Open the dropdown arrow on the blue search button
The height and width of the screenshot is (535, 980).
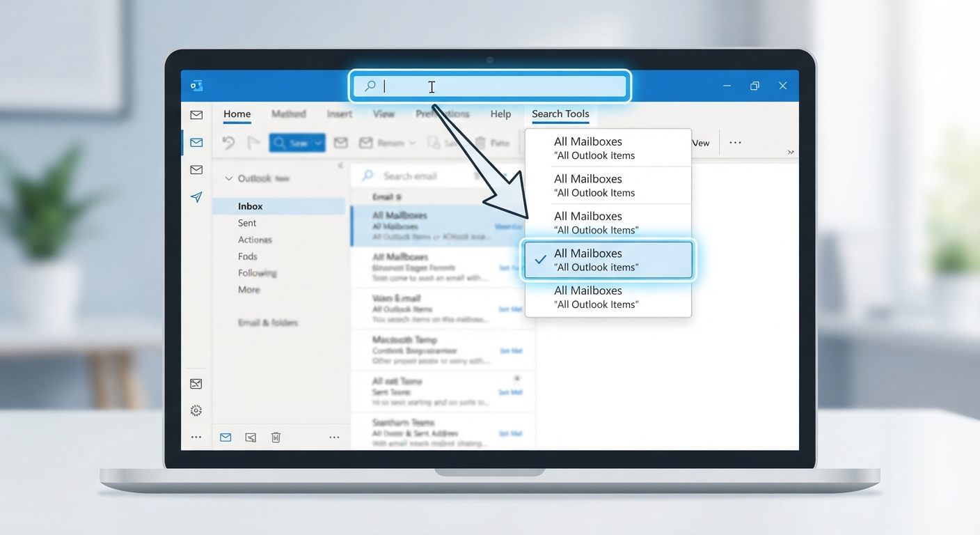tap(318, 143)
